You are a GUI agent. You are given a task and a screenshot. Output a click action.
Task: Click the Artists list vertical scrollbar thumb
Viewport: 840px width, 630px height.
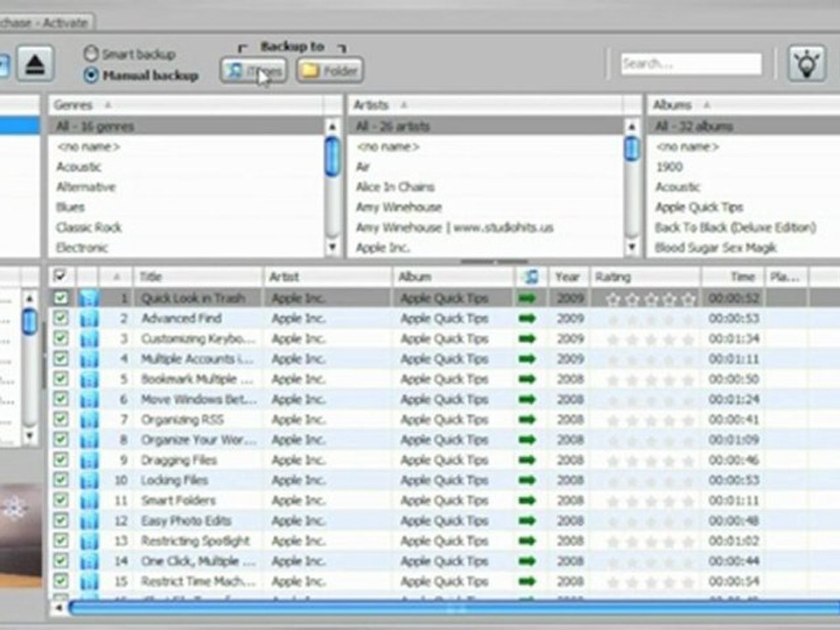coord(632,149)
